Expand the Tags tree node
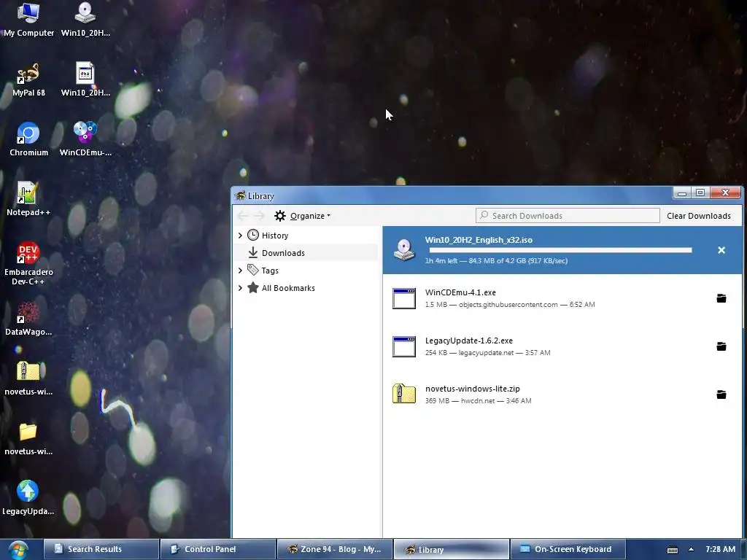 (240, 271)
